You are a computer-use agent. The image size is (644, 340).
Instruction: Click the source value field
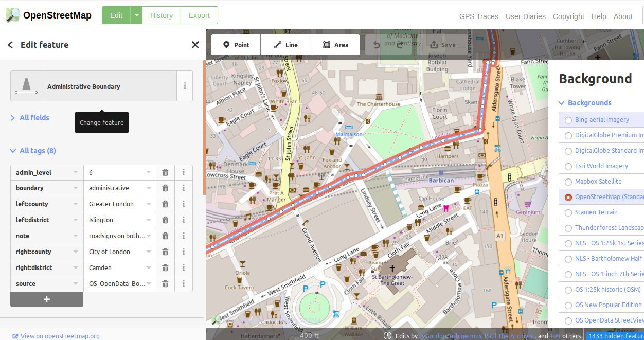(120, 284)
